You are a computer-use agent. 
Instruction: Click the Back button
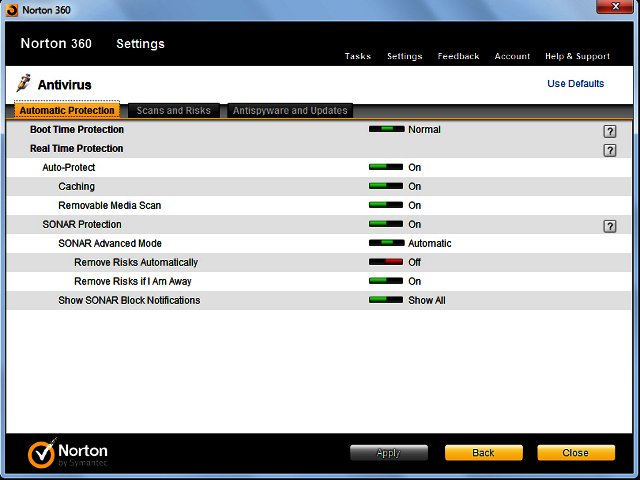click(x=484, y=453)
